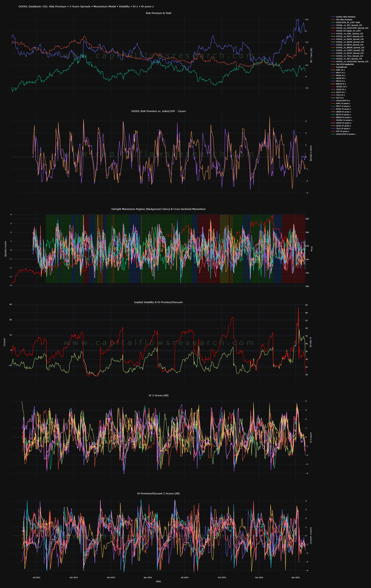Image resolution: width=371 pixels, height=588 pixels.
Task: Toggle GOOGL Risk Premium legend entry
Action: coord(343,17)
